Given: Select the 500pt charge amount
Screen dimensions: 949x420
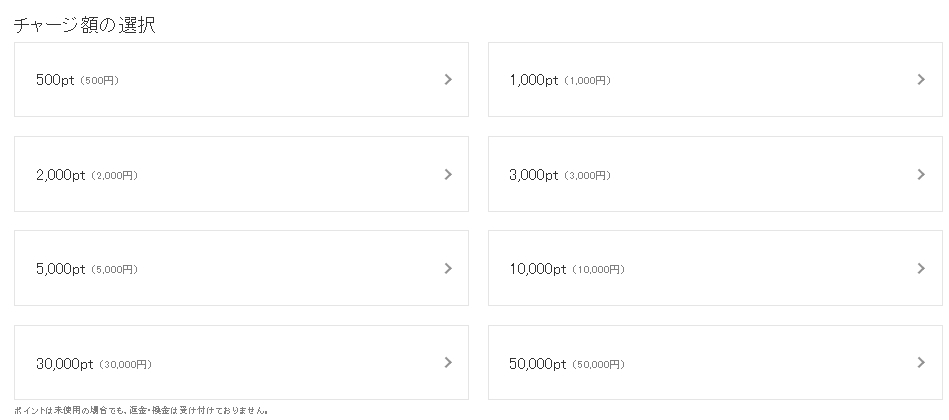Looking at the screenshot, I should [55, 80].
